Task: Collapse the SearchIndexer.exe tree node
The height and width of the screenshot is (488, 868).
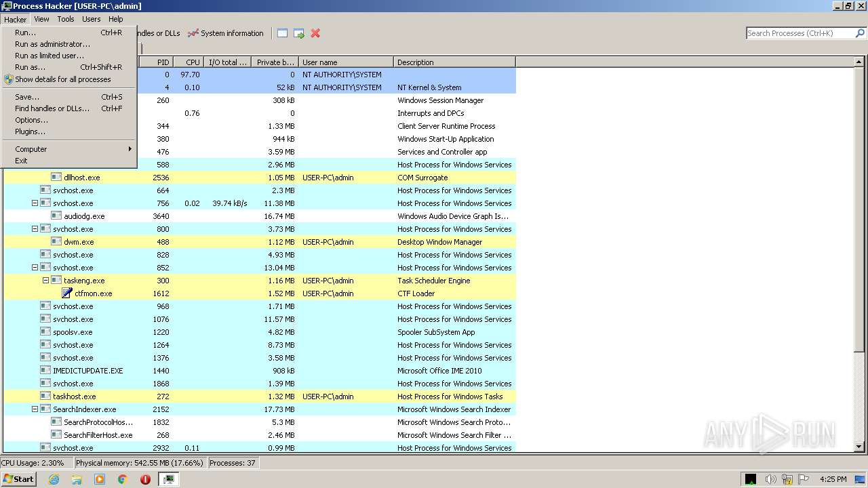Action: click(x=35, y=409)
